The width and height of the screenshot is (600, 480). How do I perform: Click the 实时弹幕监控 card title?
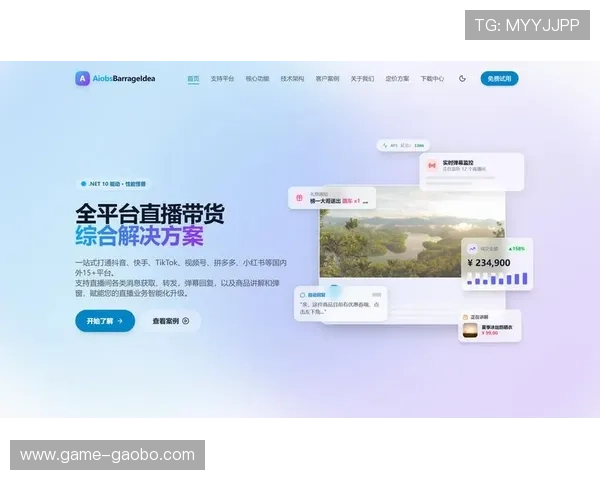458,163
